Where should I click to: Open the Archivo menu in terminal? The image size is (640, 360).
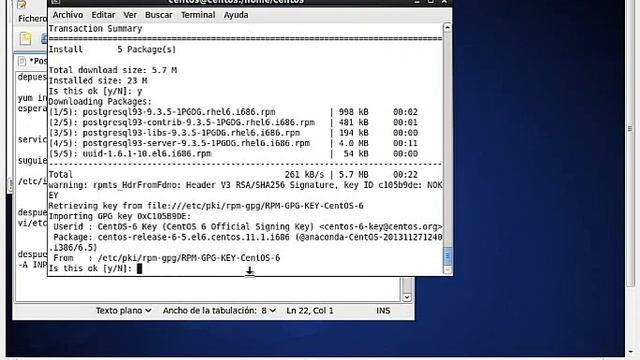pyautogui.click(x=68, y=15)
